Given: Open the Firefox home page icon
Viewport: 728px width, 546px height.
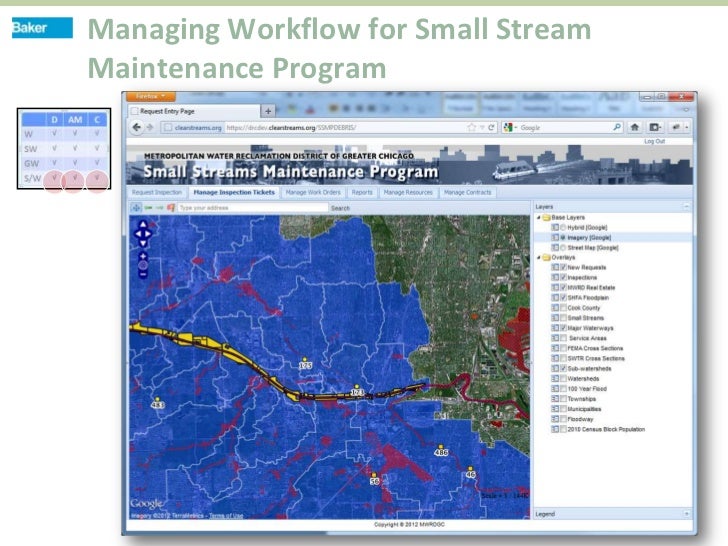Looking at the screenshot, I should coord(635,127).
